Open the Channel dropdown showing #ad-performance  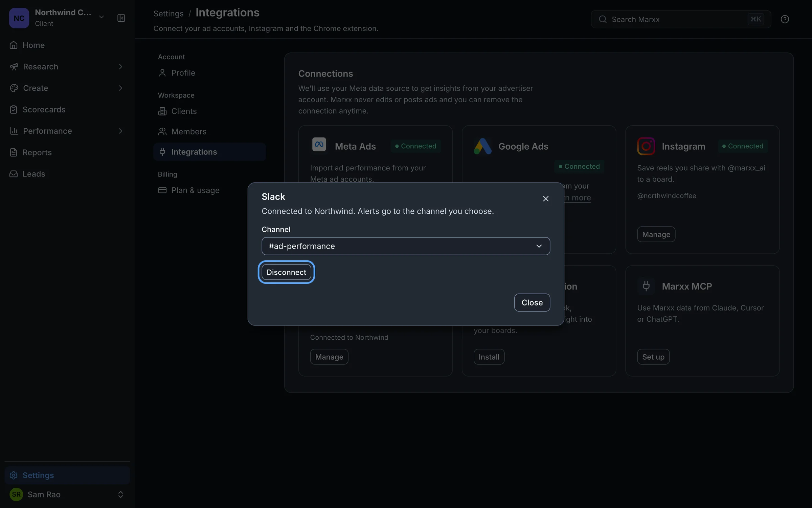(406, 246)
